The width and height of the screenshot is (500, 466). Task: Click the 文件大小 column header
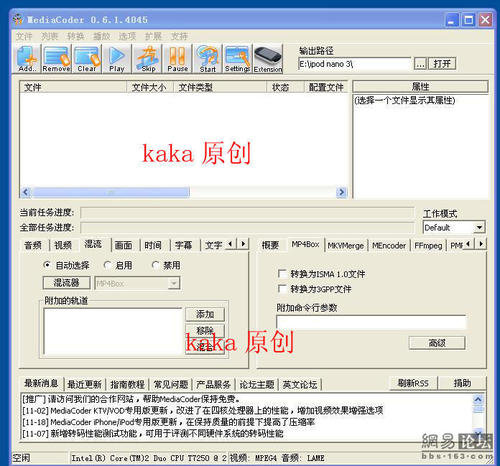tap(149, 87)
